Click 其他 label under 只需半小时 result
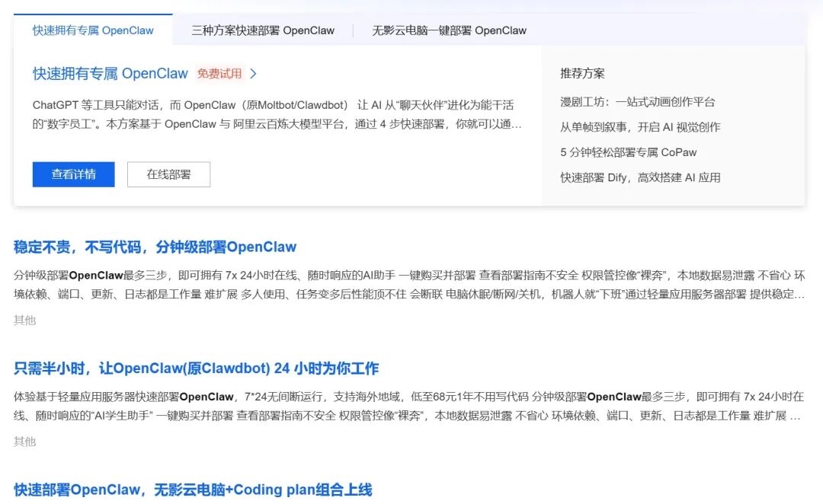This screenshot has width=823, height=504. pos(24,442)
